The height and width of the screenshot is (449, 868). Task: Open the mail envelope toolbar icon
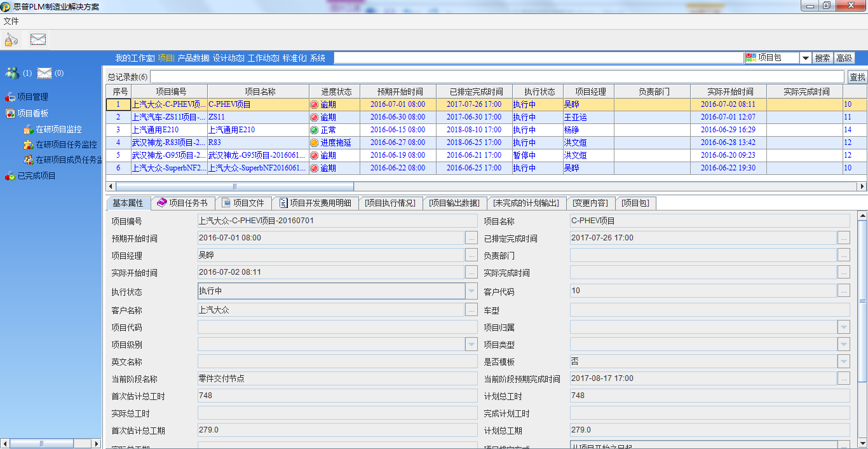[x=38, y=39]
